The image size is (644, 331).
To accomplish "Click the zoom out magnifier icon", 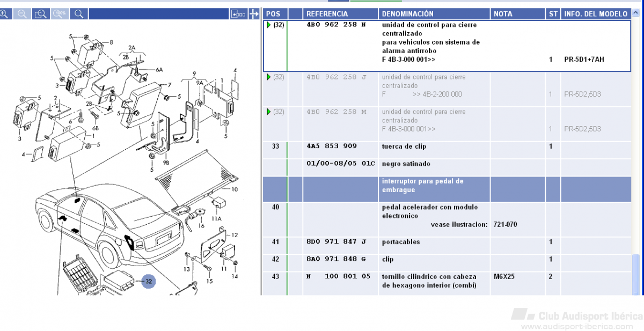I will (23, 13).
